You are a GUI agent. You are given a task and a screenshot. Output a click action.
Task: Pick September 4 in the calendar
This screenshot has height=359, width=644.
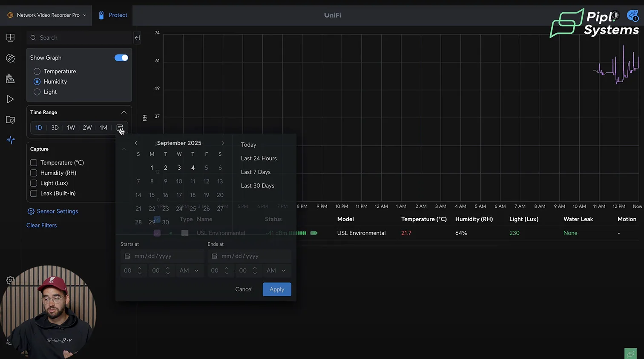click(x=193, y=168)
